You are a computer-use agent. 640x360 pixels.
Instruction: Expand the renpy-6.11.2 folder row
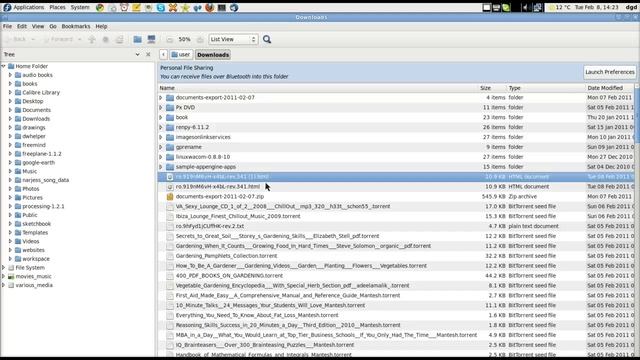(161, 127)
